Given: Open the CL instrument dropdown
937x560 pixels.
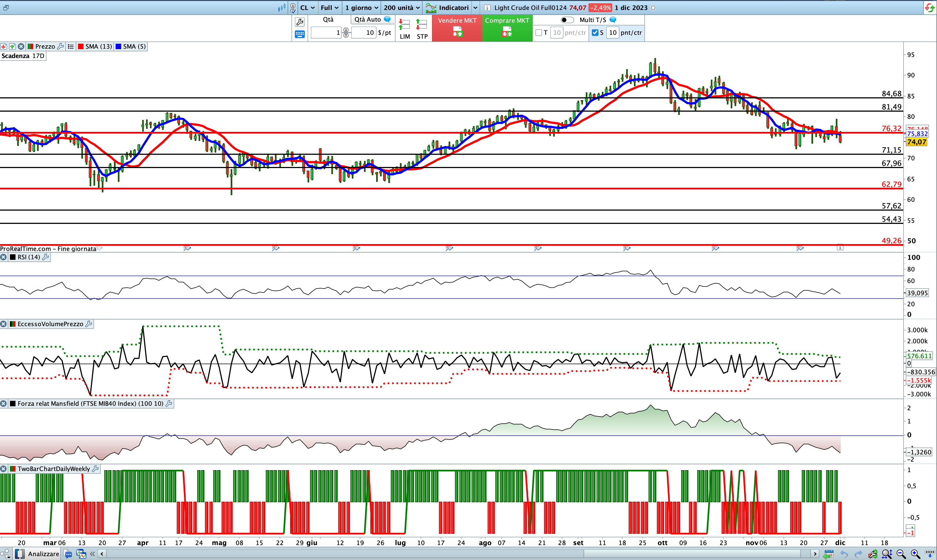Looking at the screenshot, I should [307, 7].
